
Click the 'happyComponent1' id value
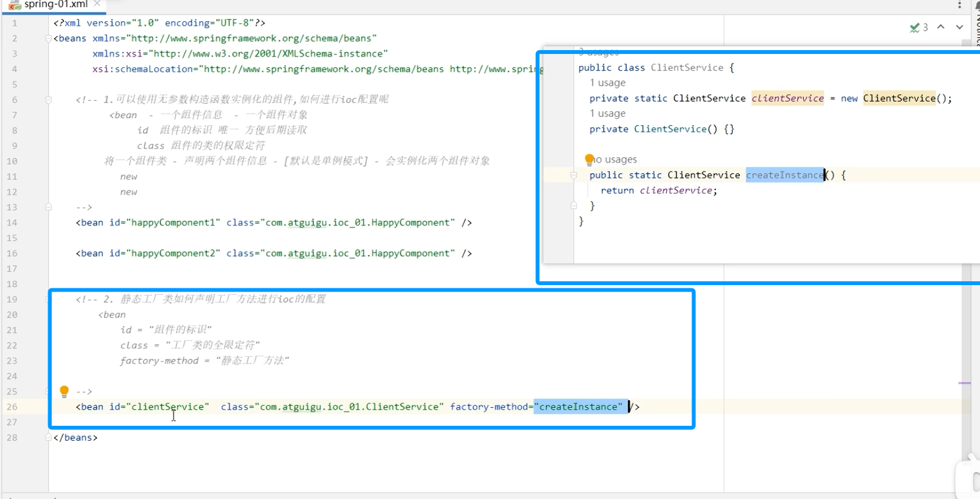175,223
